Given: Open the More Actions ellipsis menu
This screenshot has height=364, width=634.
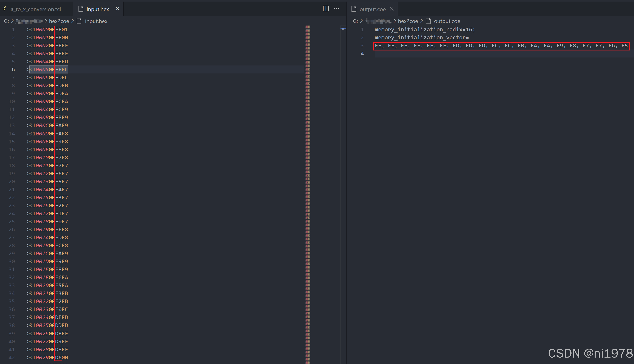Looking at the screenshot, I should point(337,9).
